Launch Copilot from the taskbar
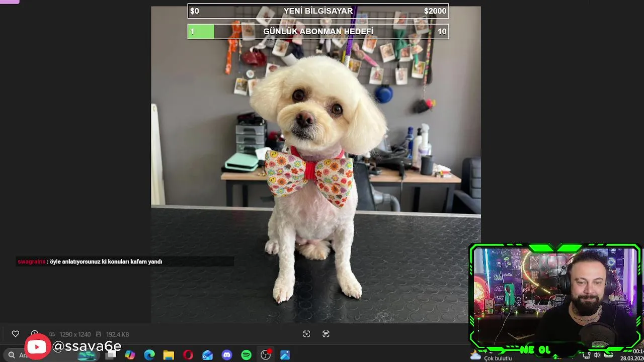 (x=130, y=355)
